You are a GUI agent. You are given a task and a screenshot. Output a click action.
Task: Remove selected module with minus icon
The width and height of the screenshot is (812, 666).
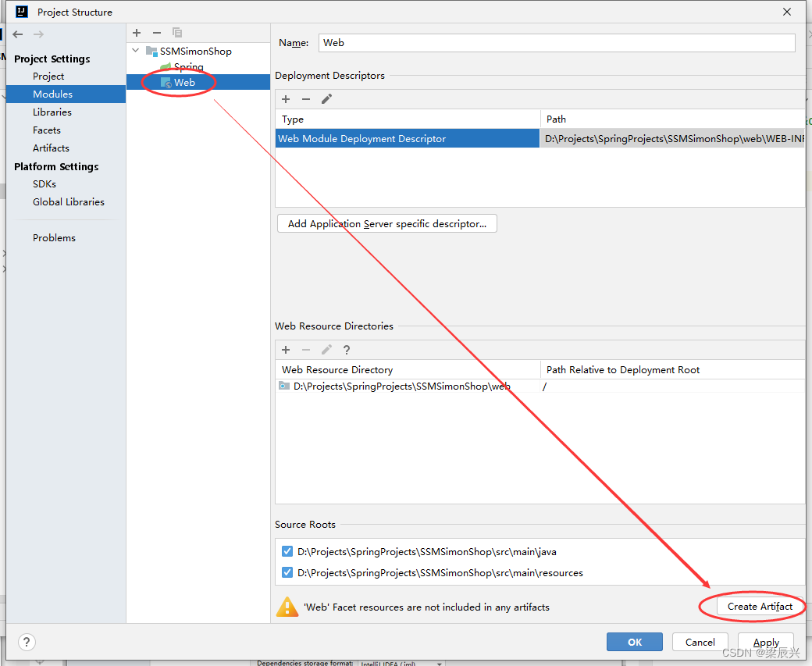(x=157, y=33)
